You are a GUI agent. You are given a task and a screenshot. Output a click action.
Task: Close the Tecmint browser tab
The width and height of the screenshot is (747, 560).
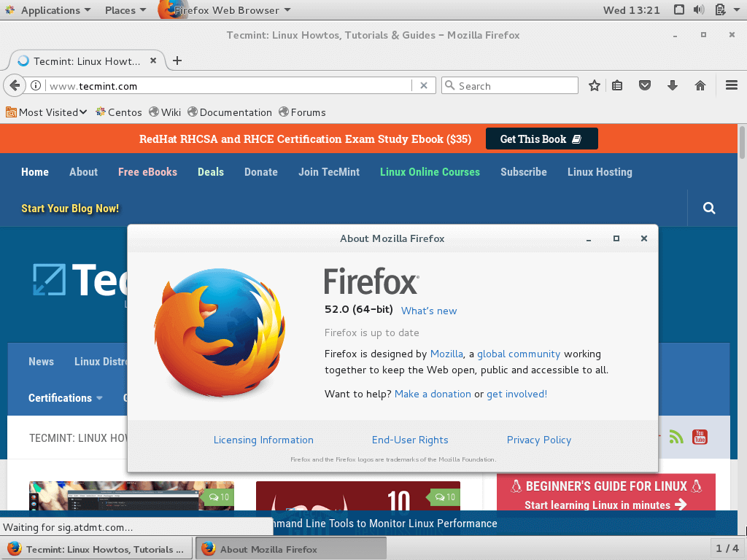153,61
